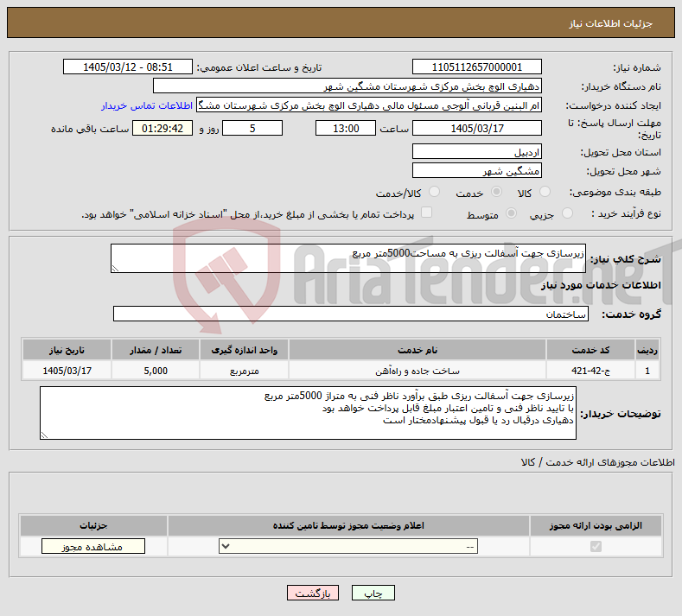Click the توضیحات خریدار text area
Screen dimensions: 682x616
click(308, 413)
